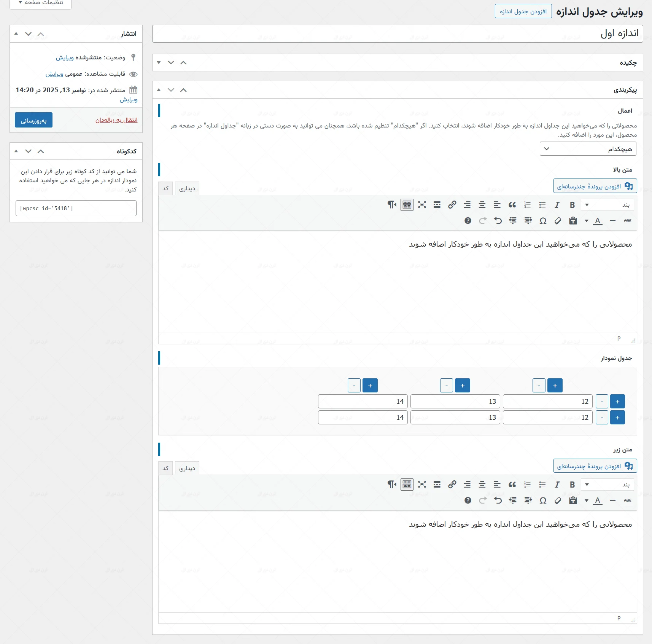The image size is (652, 644).
Task: Click special character omega in bottom editor
Action: [543, 501]
